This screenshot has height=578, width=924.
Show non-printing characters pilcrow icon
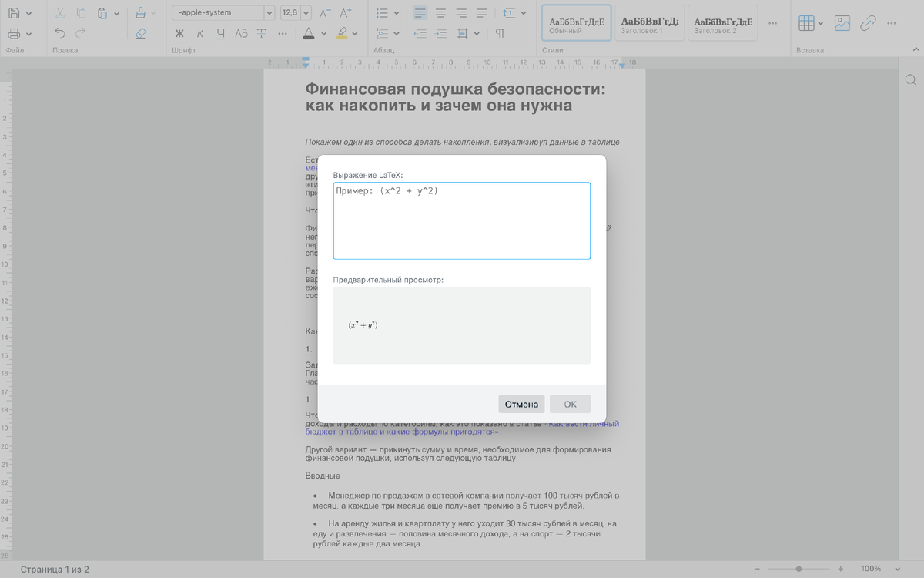(500, 34)
